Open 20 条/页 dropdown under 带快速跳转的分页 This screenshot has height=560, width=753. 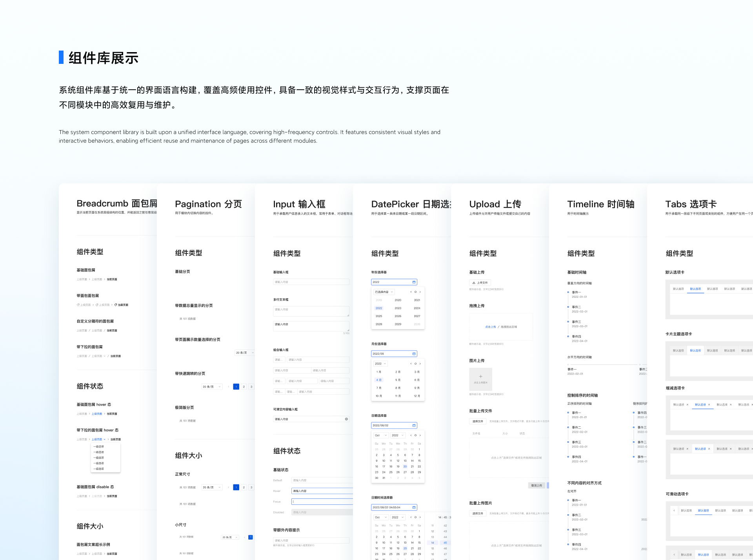(212, 387)
